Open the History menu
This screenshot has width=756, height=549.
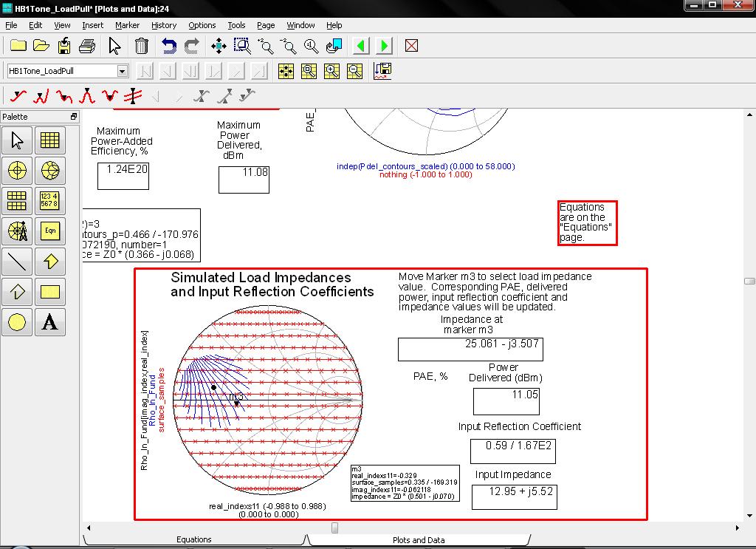point(164,25)
